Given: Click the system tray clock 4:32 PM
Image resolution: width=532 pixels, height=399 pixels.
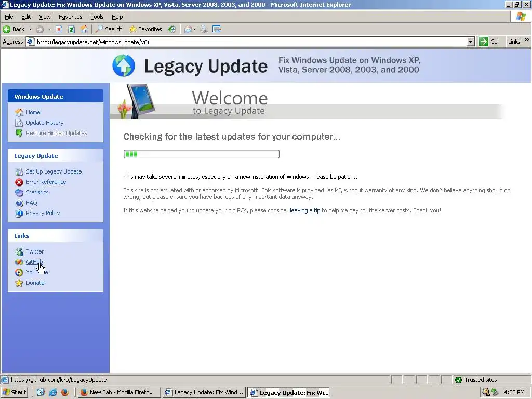Looking at the screenshot, I should pos(514,392).
